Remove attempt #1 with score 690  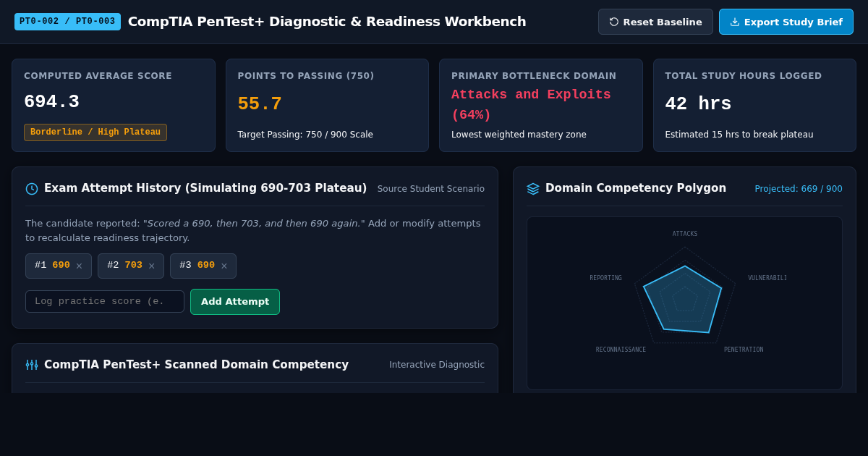coord(79,266)
